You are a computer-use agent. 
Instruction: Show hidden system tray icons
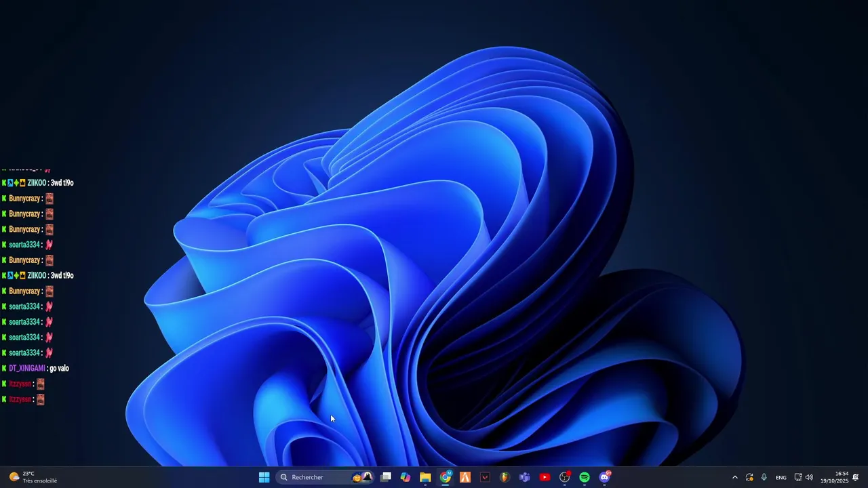pyautogui.click(x=734, y=477)
